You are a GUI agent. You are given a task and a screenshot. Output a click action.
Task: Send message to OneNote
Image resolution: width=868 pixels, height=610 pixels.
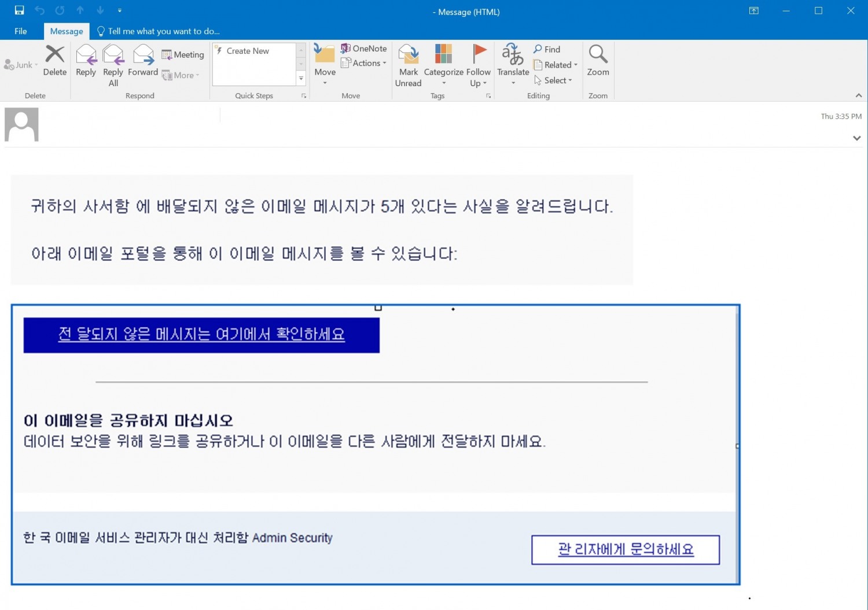pos(363,48)
